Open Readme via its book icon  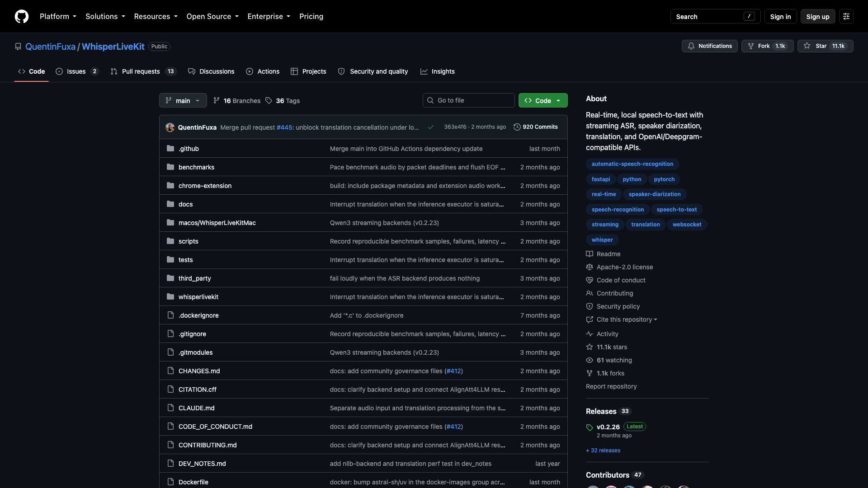[590, 254]
